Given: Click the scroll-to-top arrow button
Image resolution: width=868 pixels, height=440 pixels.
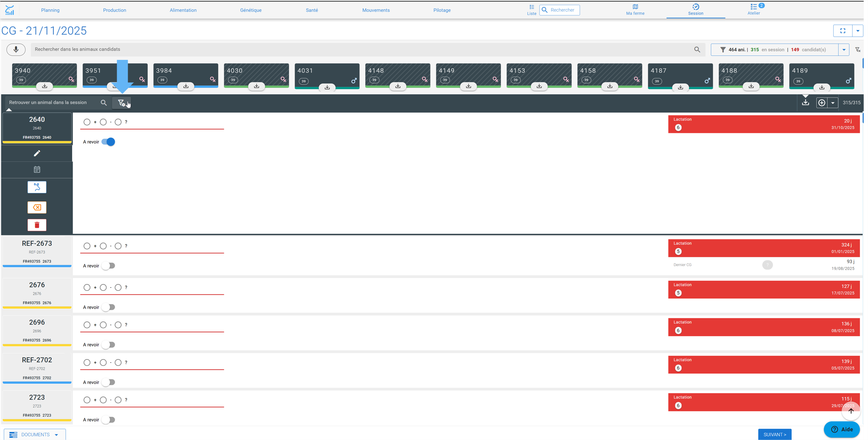Looking at the screenshot, I should point(851,411).
